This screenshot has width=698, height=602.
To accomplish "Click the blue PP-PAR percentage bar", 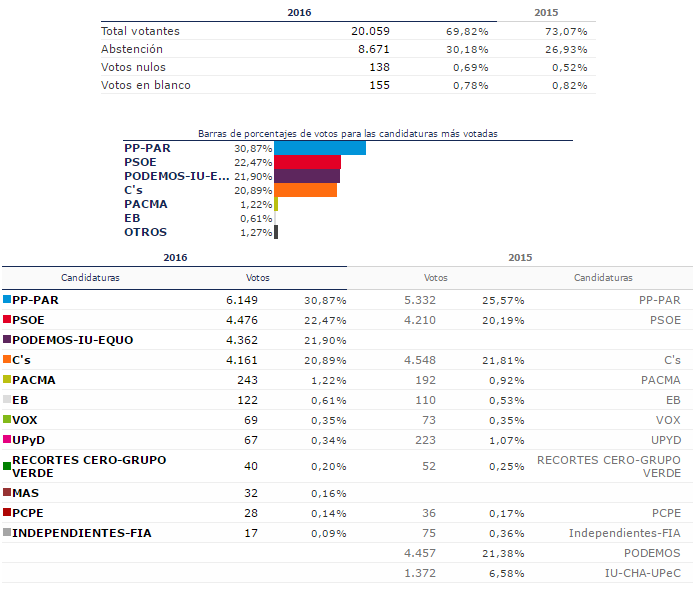I will click(x=320, y=148).
